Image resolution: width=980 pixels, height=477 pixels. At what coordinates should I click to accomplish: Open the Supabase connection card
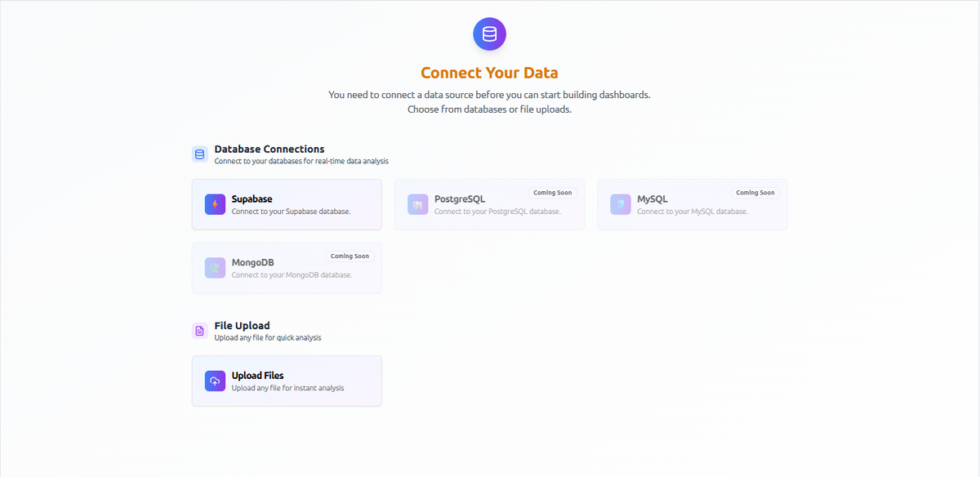(287, 204)
